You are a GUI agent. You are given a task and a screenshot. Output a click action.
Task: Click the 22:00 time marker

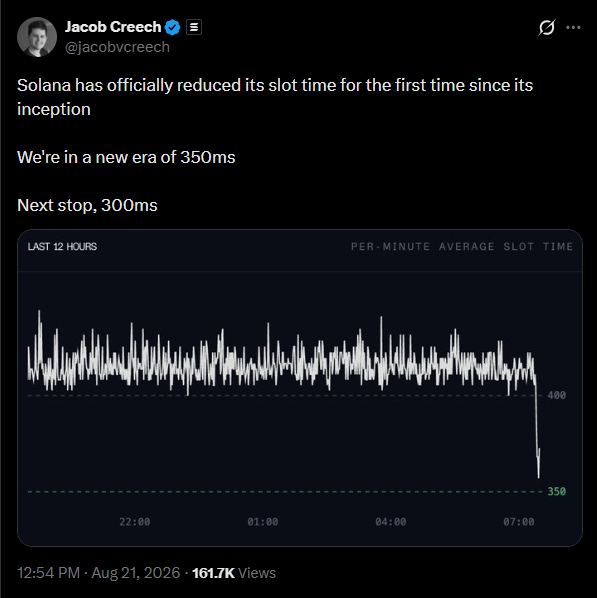[135, 522]
